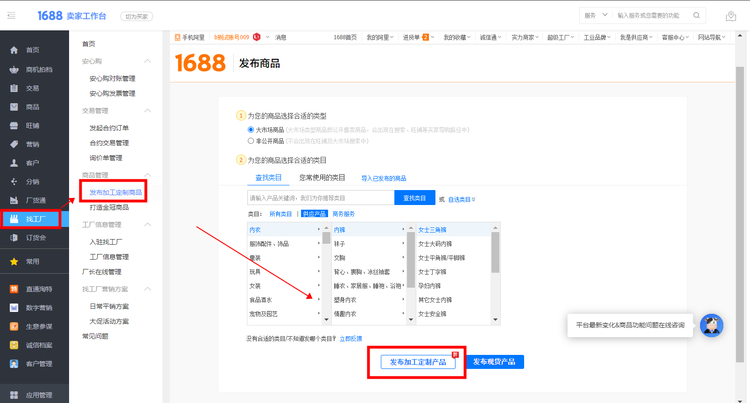The width and height of the screenshot is (750, 403).
Task: Click the blue 查找类目 search button
Action: 415,197
